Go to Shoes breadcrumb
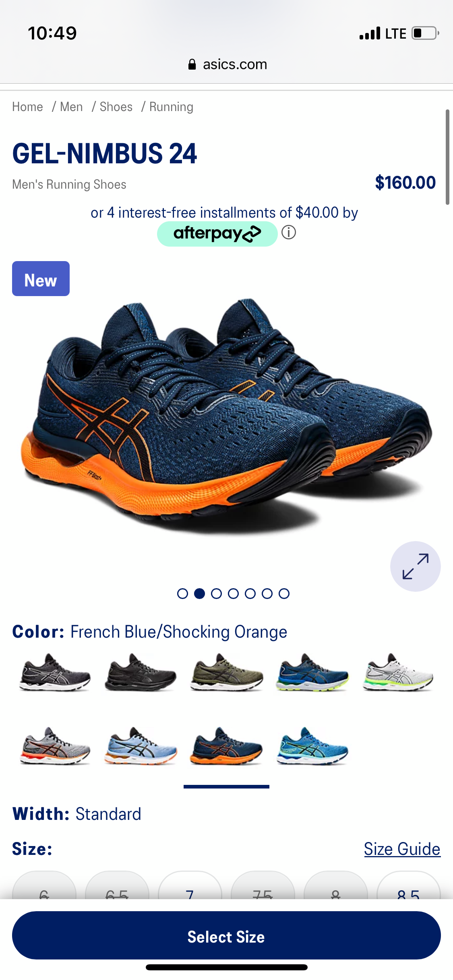The width and height of the screenshot is (453, 980). [x=116, y=107]
